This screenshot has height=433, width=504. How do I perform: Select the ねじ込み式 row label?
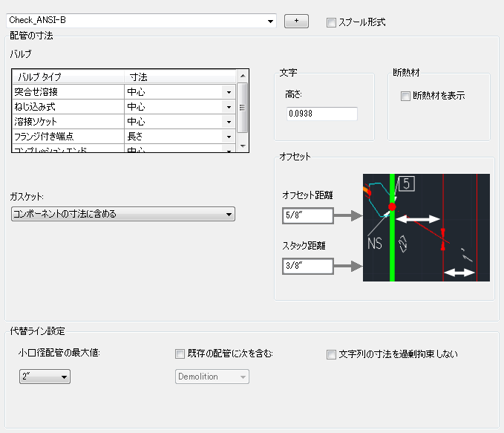[35, 107]
